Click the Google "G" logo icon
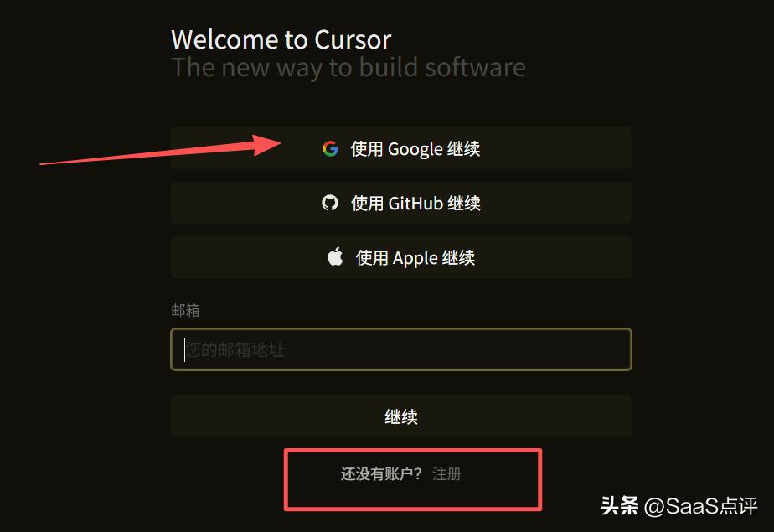The height and width of the screenshot is (532, 774). [330, 148]
